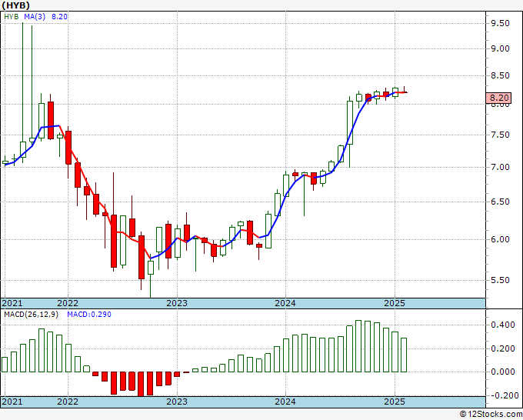Click the 7.00 price axis label
Viewport: 523px width, 420px height.
(x=500, y=167)
